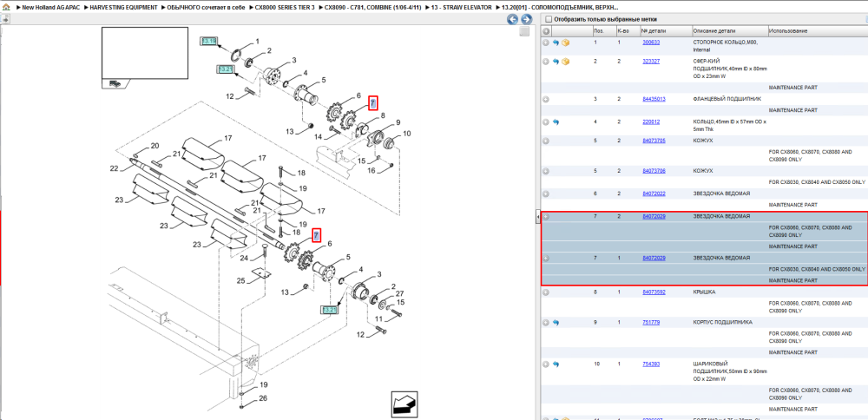
Task: Click upper reference label 13.21 in diagram
Action: click(x=226, y=69)
